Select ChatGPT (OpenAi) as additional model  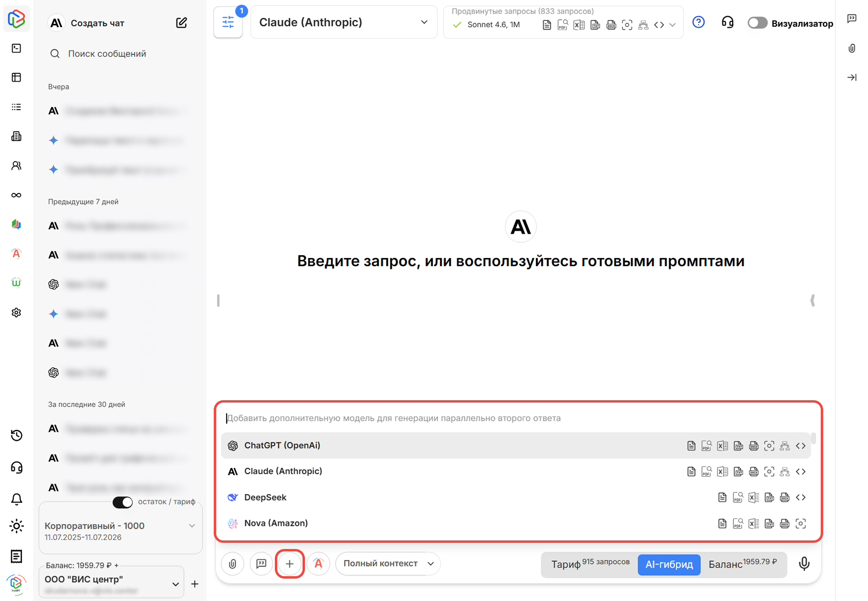(x=282, y=446)
